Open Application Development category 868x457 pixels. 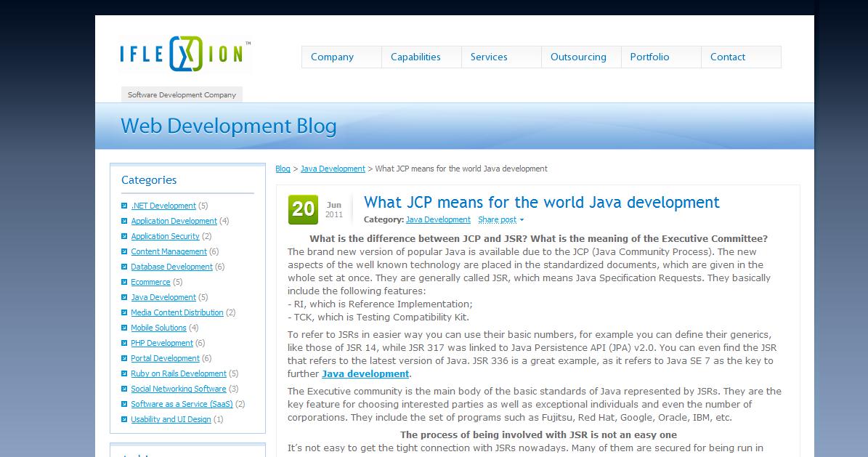(x=174, y=221)
